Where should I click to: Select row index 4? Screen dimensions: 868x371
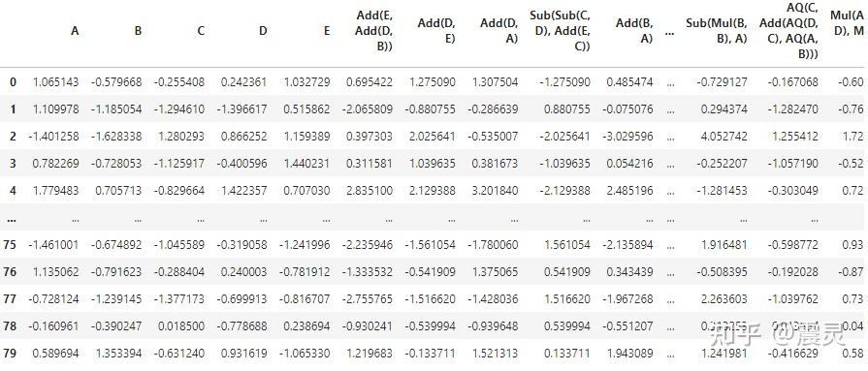(x=13, y=191)
